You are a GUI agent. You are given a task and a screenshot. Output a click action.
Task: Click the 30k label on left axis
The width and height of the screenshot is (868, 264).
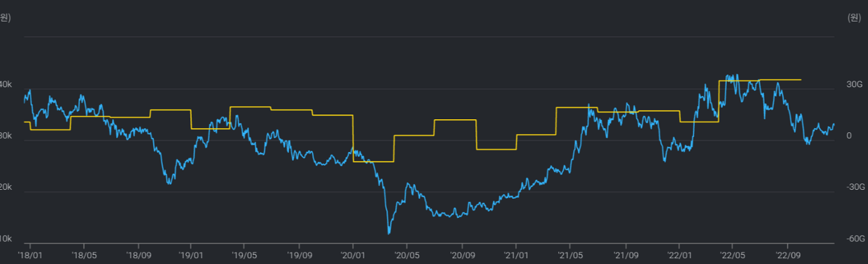(x=5, y=136)
